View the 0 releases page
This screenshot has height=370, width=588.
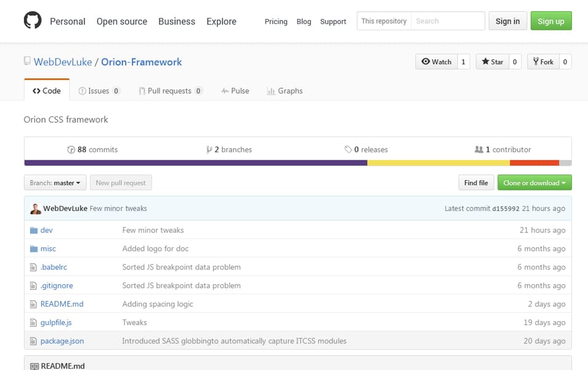[366, 150]
